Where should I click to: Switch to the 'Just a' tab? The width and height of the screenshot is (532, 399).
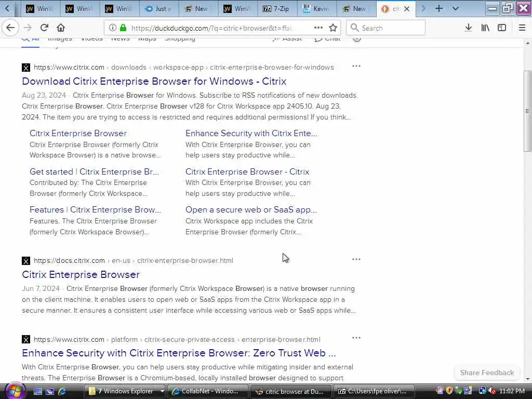[x=159, y=9]
